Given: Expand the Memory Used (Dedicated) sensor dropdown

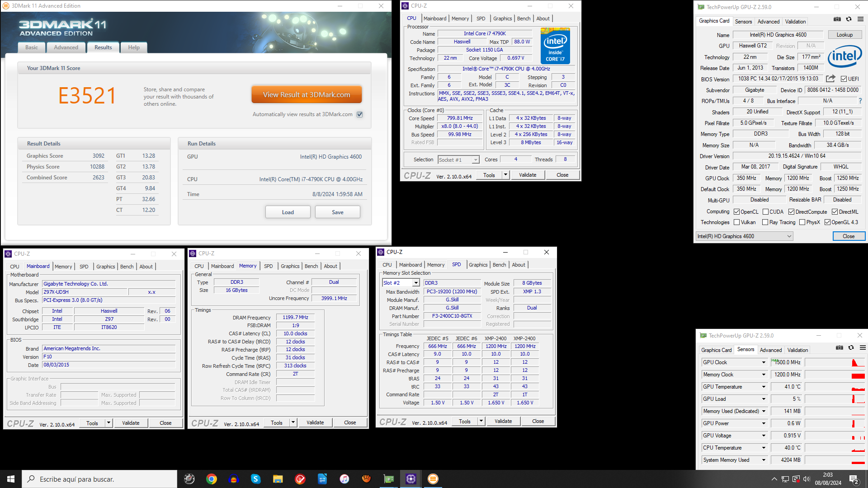Looking at the screenshot, I should point(764,411).
